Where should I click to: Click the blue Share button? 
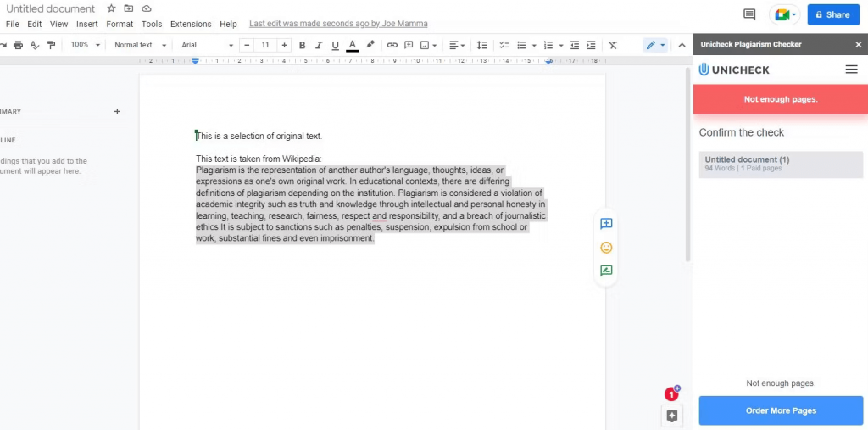(832, 14)
